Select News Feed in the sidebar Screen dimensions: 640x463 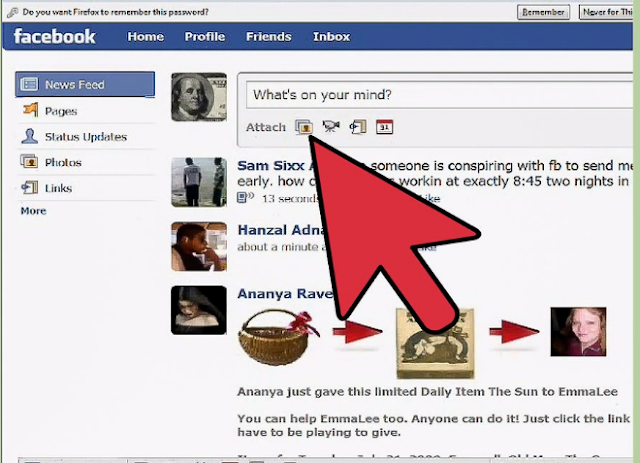coord(85,85)
